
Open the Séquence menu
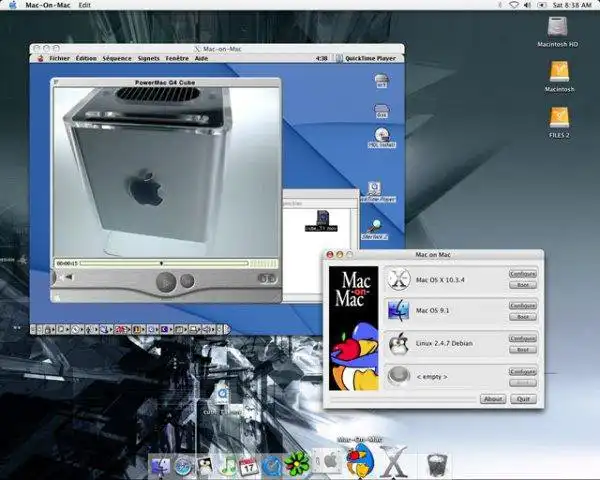pyautogui.click(x=116, y=58)
